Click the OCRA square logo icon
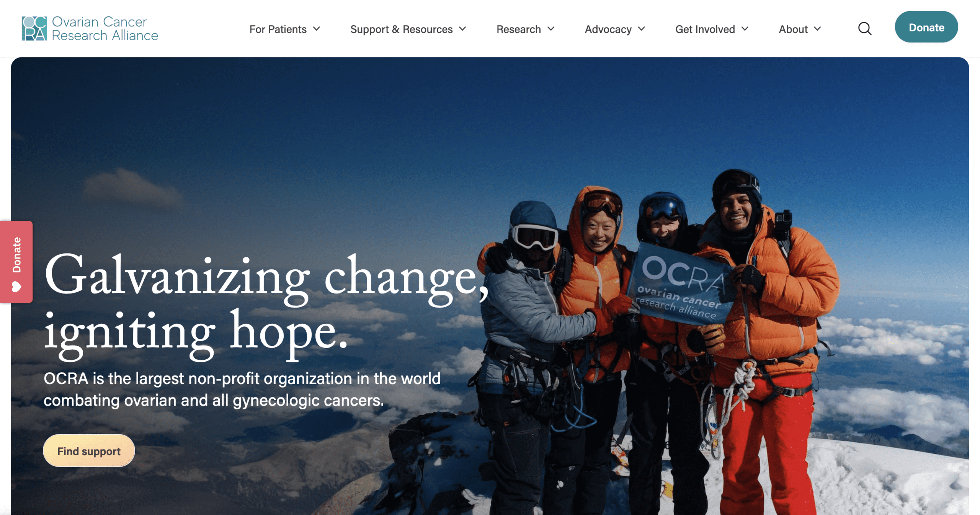Image resolution: width=980 pixels, height=515 pixels. [34, 28]
